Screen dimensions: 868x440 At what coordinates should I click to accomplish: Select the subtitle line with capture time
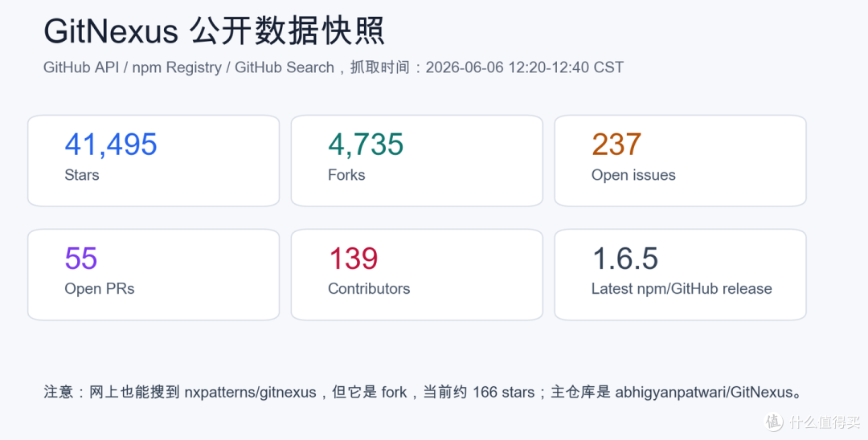(334, 67)
